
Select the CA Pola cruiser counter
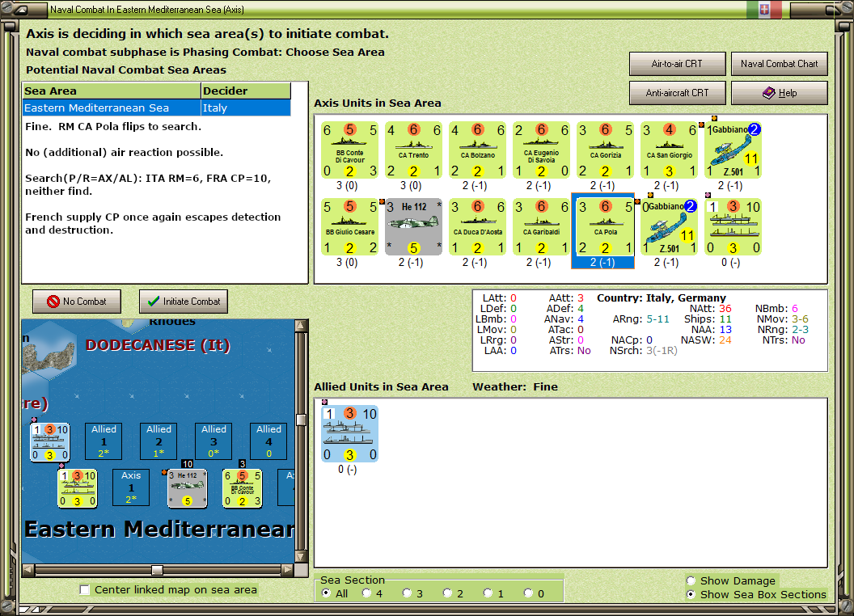[605, 226]
